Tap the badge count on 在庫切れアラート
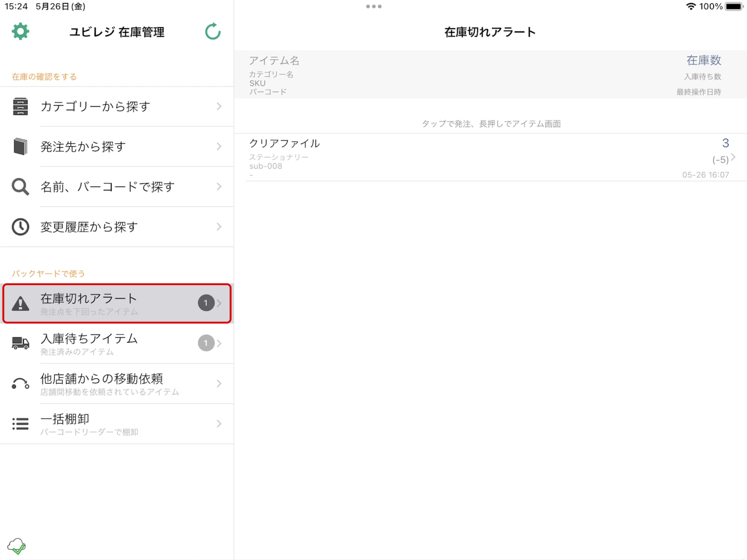The image size is (747, 560). coord(206,303)
